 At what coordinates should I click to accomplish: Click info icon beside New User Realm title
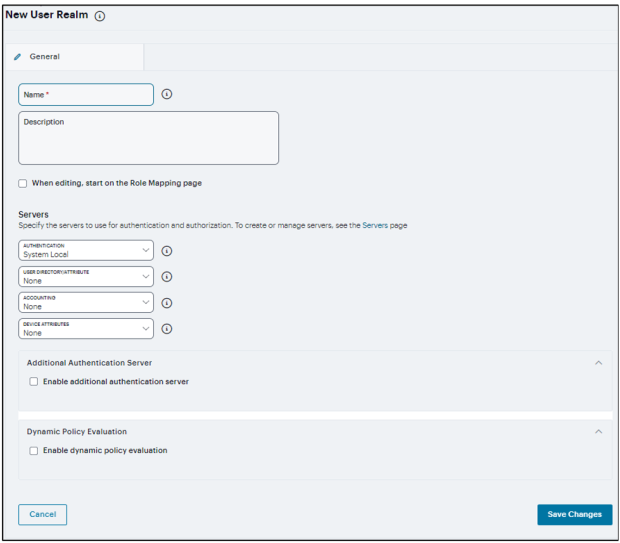(x=100, y=16)
